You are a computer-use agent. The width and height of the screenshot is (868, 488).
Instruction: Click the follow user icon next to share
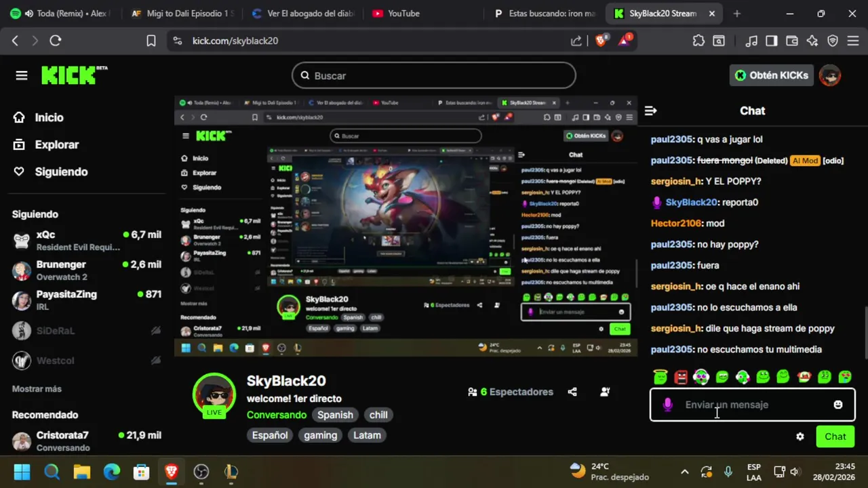[605, 392]
